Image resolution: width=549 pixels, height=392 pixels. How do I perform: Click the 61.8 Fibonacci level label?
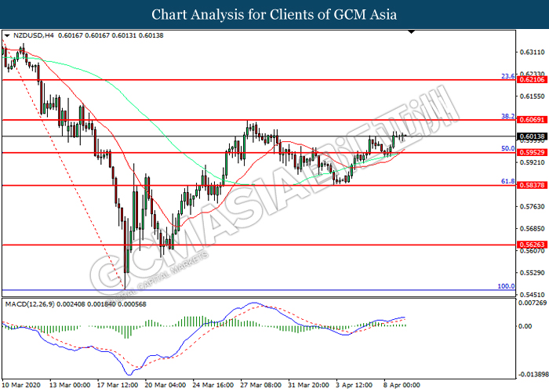tap(508, 181)
